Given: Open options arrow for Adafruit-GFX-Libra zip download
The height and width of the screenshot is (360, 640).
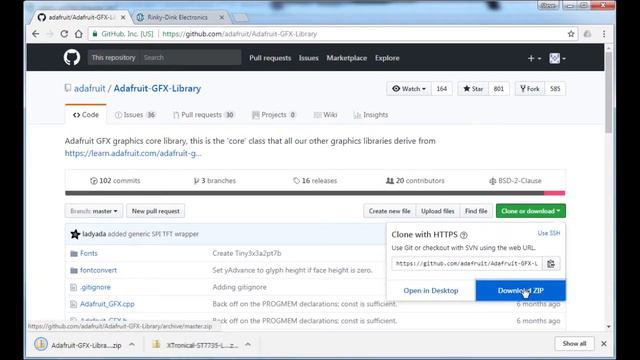Looking at the screenshot, I should (x=132, y=344).
